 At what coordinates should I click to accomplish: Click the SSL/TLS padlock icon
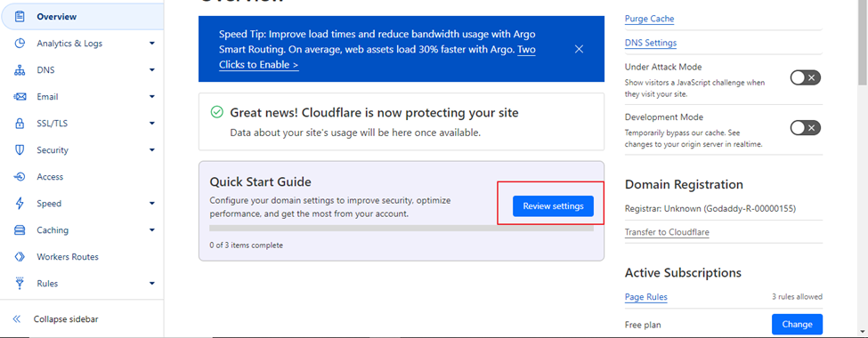pos(20,124)
